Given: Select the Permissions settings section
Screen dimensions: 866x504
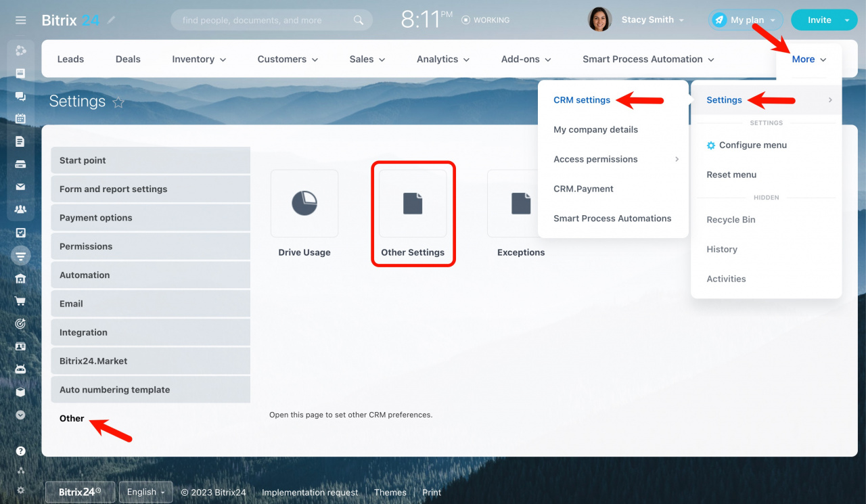Looking at the screenshot, I should (150, 246).
